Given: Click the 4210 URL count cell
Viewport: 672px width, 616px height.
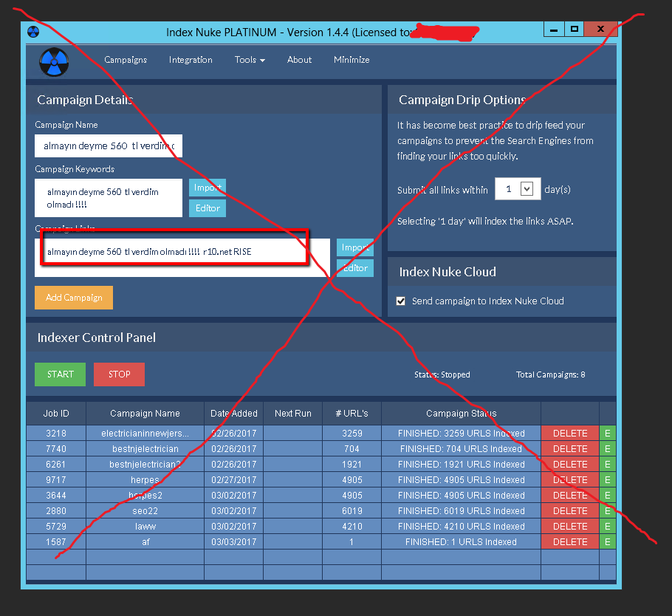Looking at the screenshot, I should 352,526.
